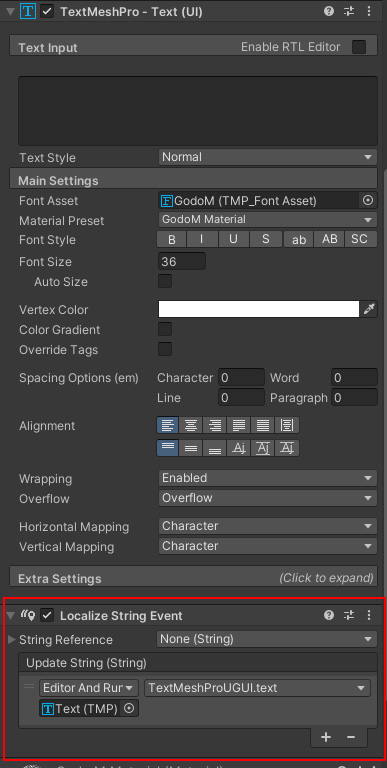
Task: Open the Vertical Mapping dropdown
Action: [x=267, y=546]
